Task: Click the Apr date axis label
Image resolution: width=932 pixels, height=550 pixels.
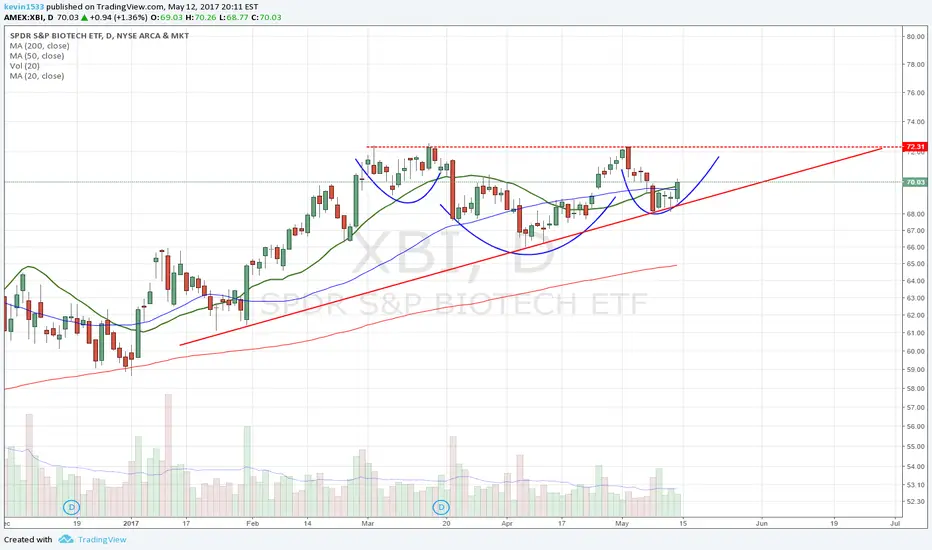Action: [506, 524]
